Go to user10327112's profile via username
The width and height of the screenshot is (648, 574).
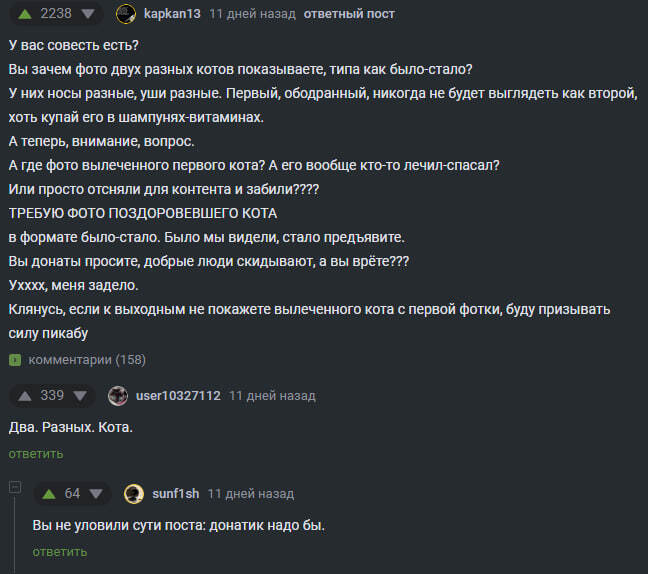point(178,396)
